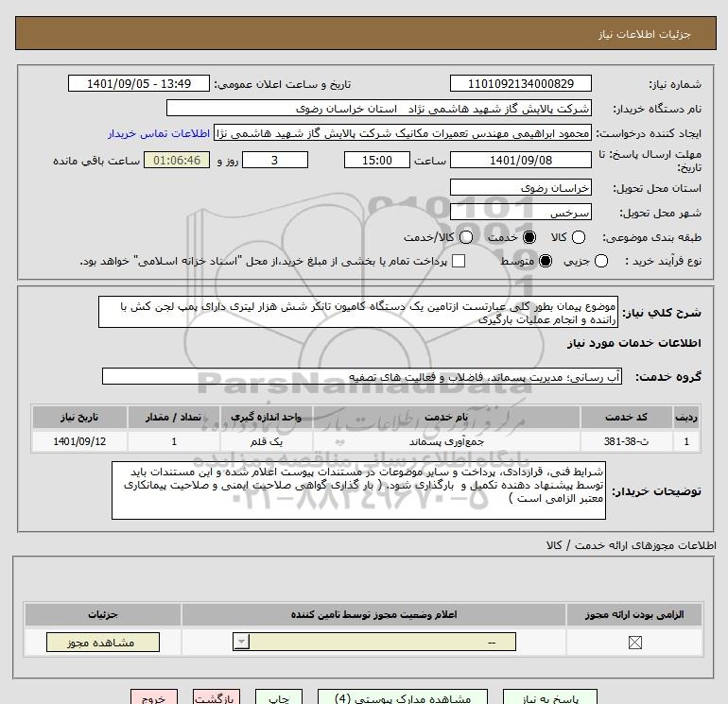This screenshot has width=728, height=704.
Task: Click the توضیحات خریدار notes box
Action: tap(358, 490)
